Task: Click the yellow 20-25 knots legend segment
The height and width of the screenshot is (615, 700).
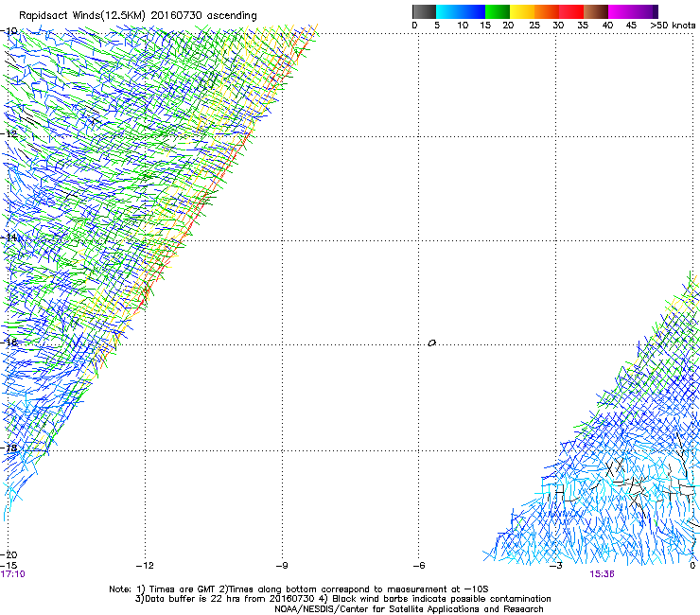Action: (x=522, y=11)
